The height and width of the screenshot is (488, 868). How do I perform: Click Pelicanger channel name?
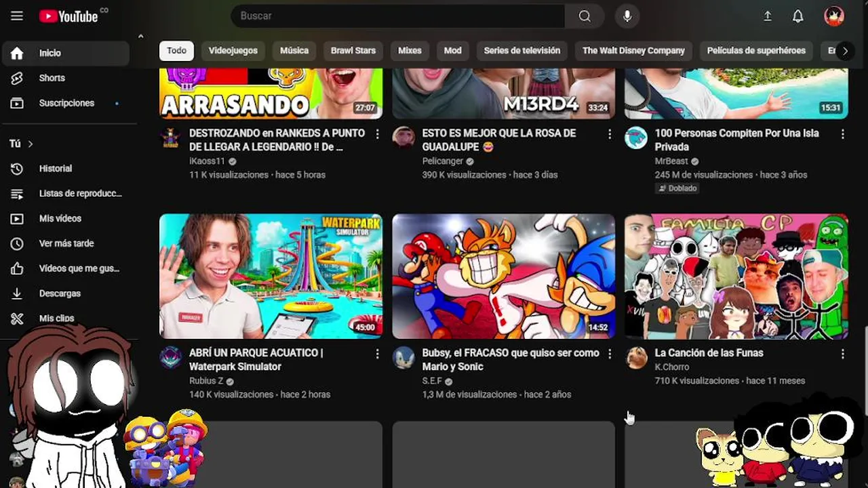pos(442,161)
